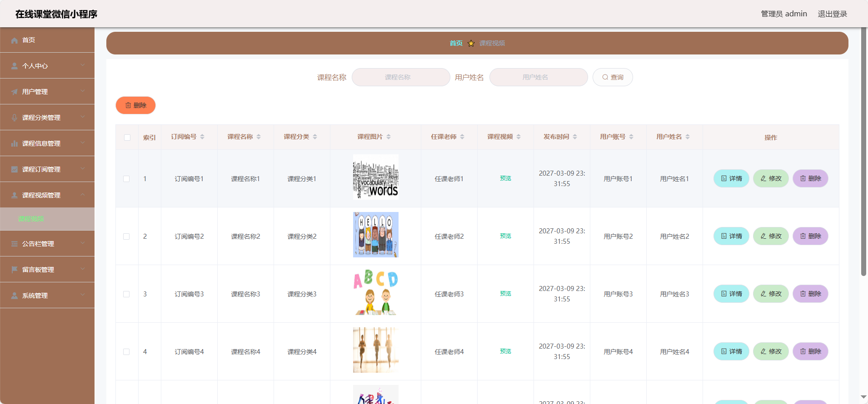Sort by 订阅编号 column arrows
Viewport: 868px width, 404px height.
point(202,137)
